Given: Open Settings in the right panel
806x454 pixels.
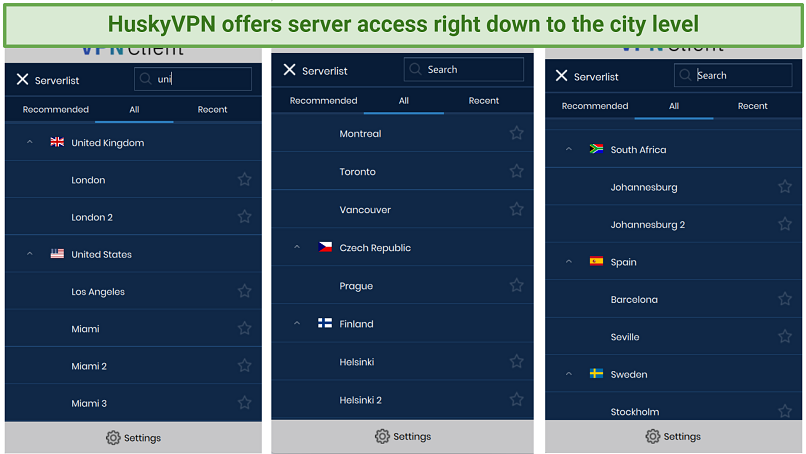Looking at the screenshot, I should coord(673,436).
